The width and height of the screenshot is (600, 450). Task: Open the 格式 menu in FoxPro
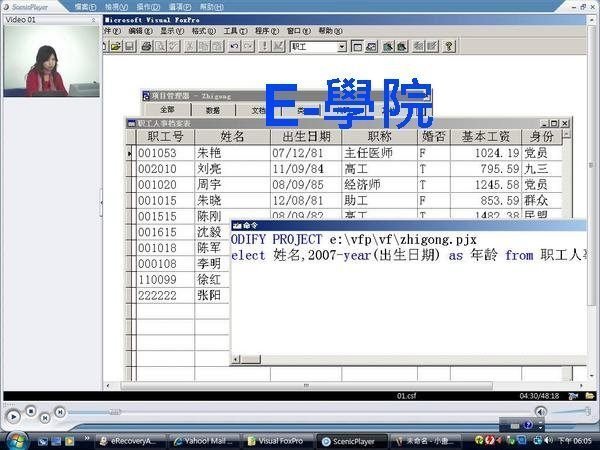coord(202,31)
